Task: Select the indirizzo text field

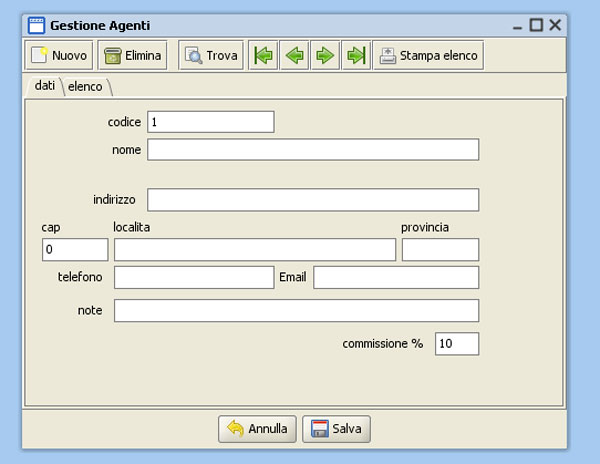Action: (x=313, y=200)
